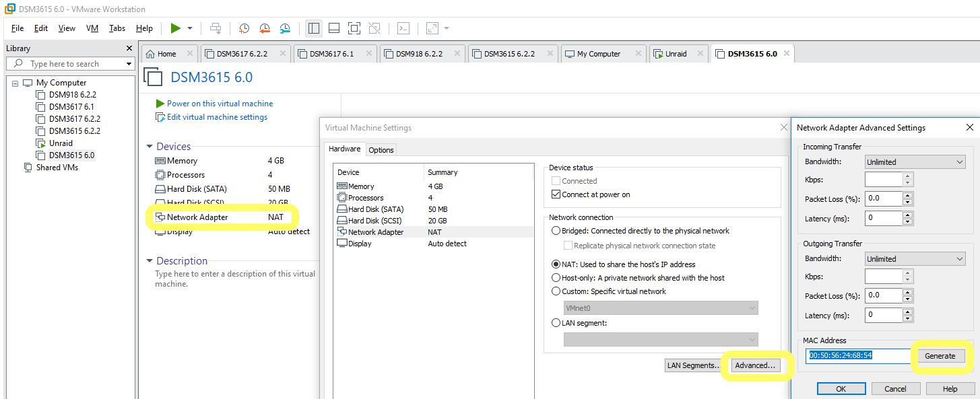This screenshot has height=399, width=980.
Task: Increase the Incoming Transfer Packet Loss value
Action: point(908,196)
